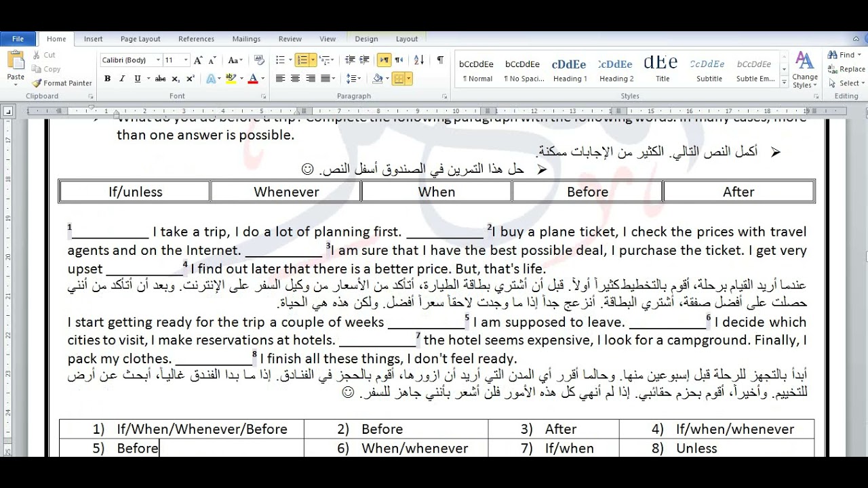The width and height of the screenshot is (868, 488).
Task: Click the Multilevel List icon
Action: 324,60
